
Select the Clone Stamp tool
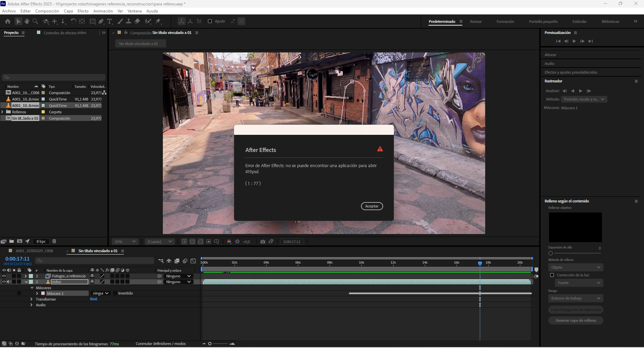pos(128,21)
